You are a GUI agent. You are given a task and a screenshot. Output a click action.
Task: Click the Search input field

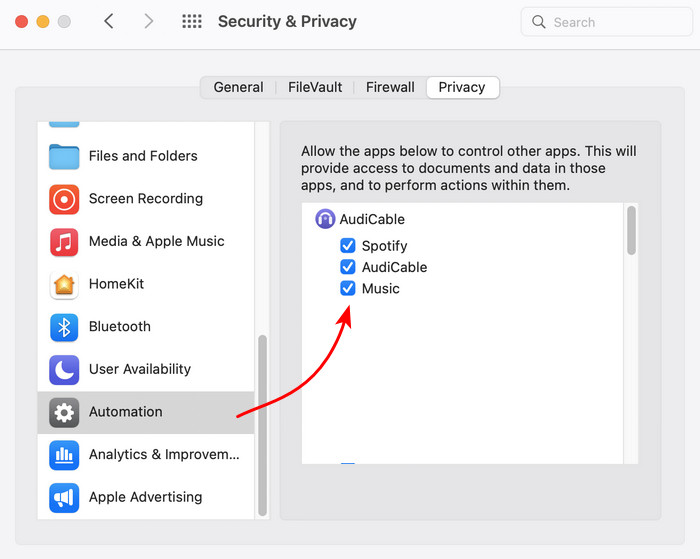click(608, 21)
